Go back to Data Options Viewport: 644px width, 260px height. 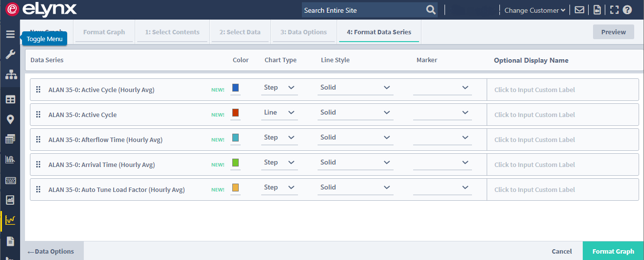[52, 251]
